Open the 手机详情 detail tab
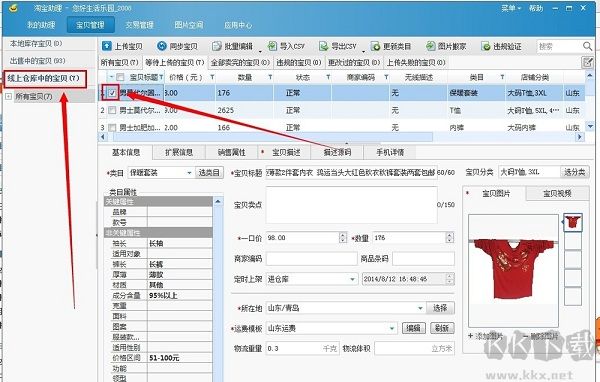Screen dimensions: 600x382 pyautogui.click(x=390, y=152)
